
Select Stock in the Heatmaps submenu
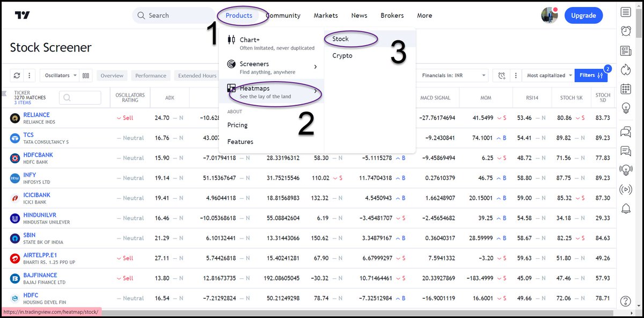click(x=370, y=39)
